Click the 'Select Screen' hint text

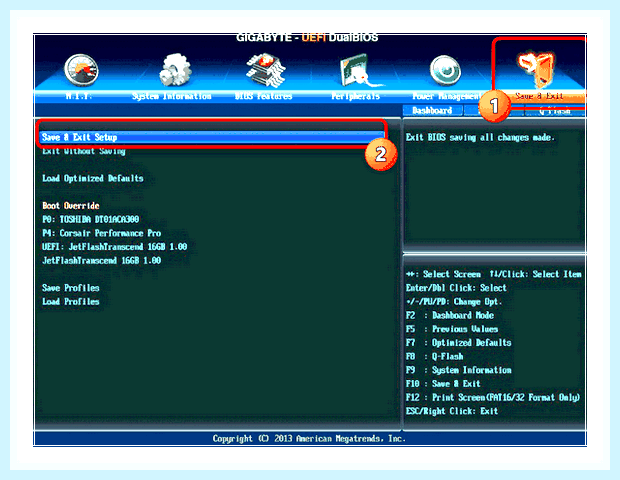click(x=452, y=274)
